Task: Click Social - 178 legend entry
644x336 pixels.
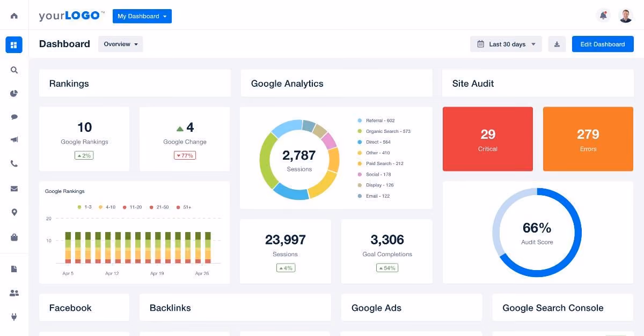Action: pos(375,174)
